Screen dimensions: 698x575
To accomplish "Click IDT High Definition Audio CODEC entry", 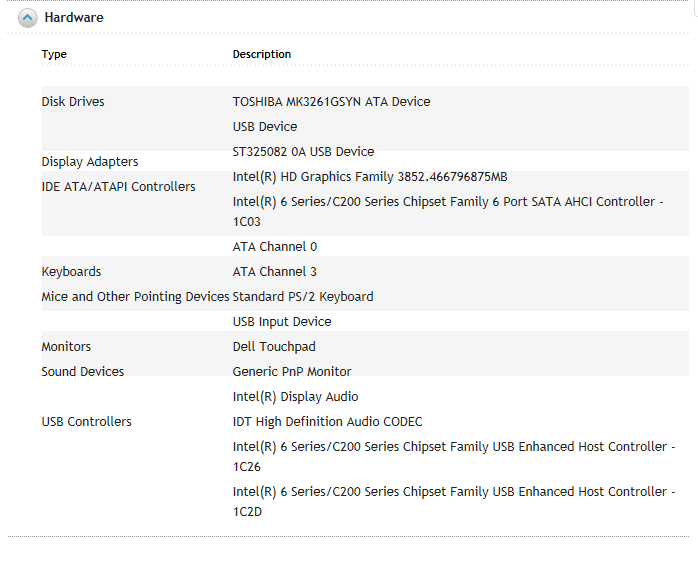I will [327, 422].
